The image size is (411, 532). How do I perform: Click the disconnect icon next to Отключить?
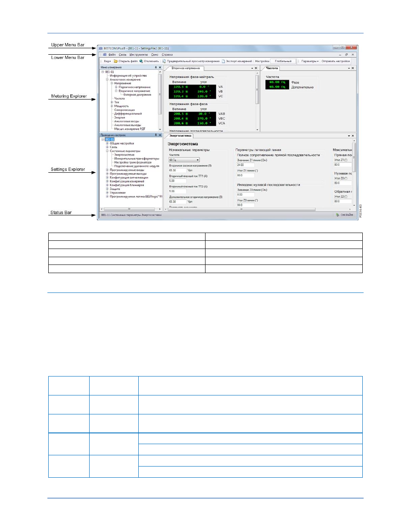point(141,61)
